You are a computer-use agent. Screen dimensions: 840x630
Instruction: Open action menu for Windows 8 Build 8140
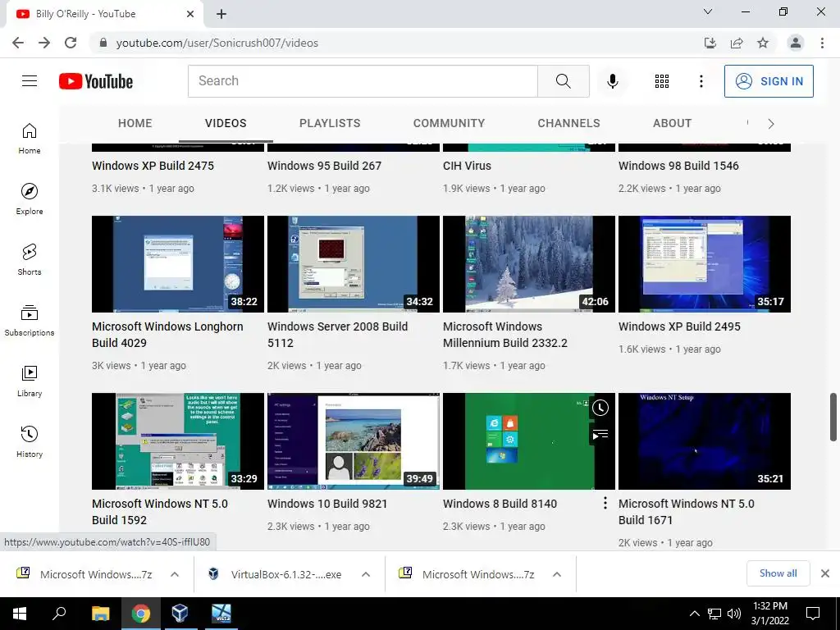tap(605, 503)
